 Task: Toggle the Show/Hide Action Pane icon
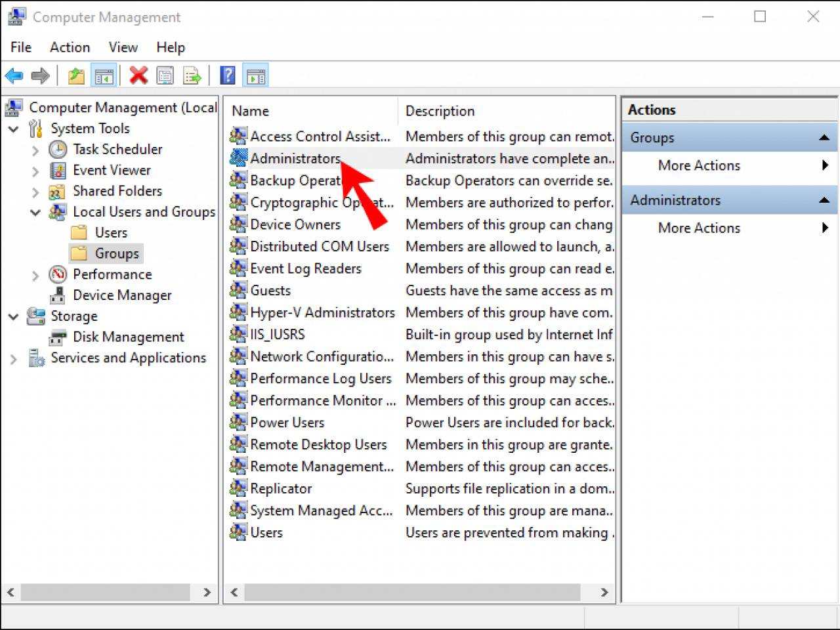coord(255,75)
